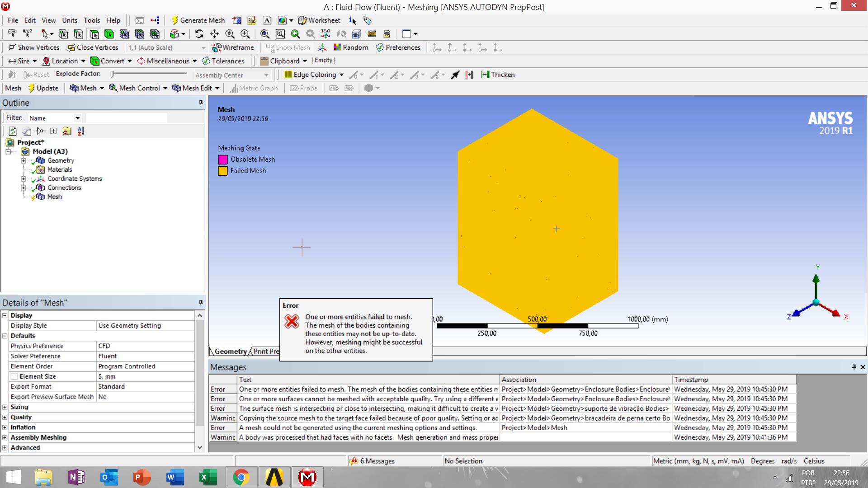This screenshot has width=868, height=488.
Task: Click the ISO view icon
Action: 325,34
